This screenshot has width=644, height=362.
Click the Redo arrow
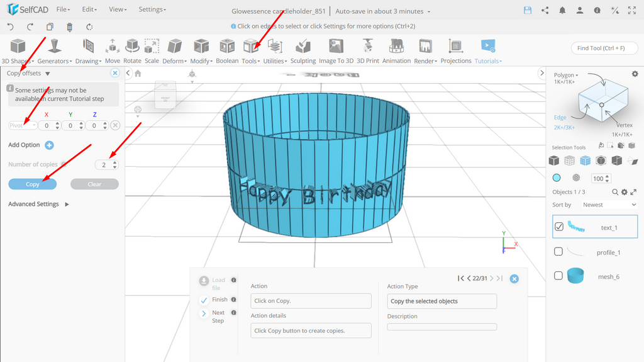coord(30,26)
